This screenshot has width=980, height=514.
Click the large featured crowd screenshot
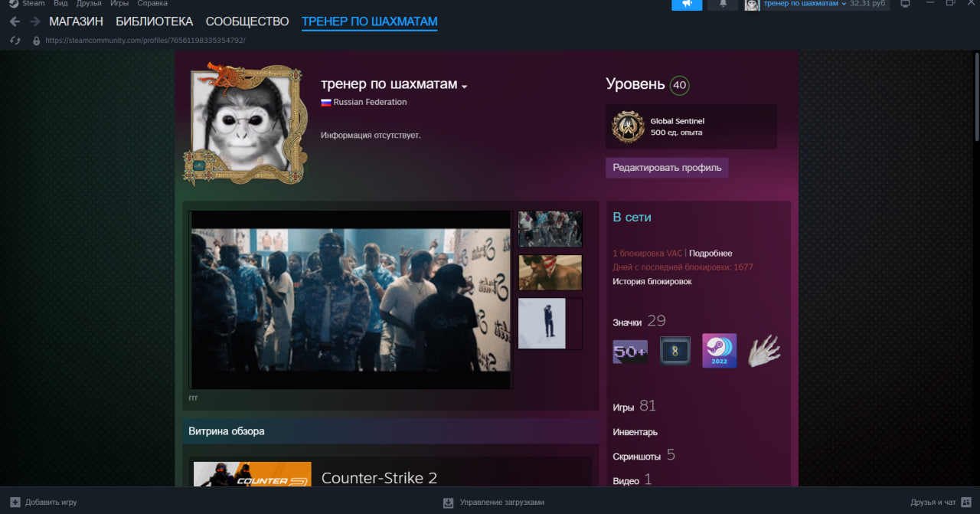[351, 300]
